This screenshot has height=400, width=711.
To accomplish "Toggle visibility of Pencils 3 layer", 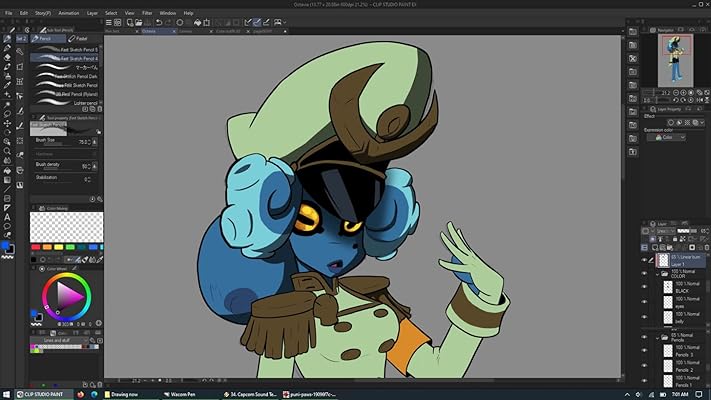I will [644, 355].
